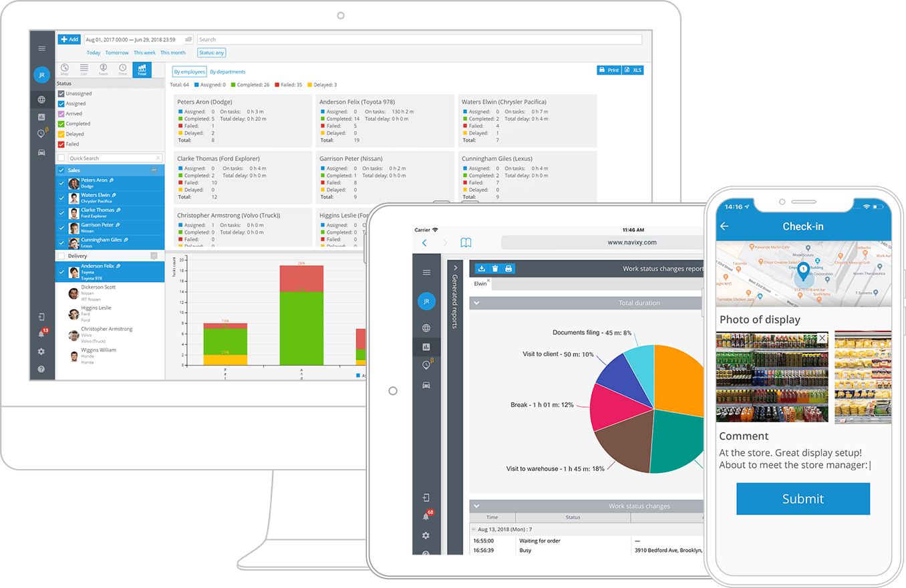Open settings gear in tablet sidebar

point(426,536)
